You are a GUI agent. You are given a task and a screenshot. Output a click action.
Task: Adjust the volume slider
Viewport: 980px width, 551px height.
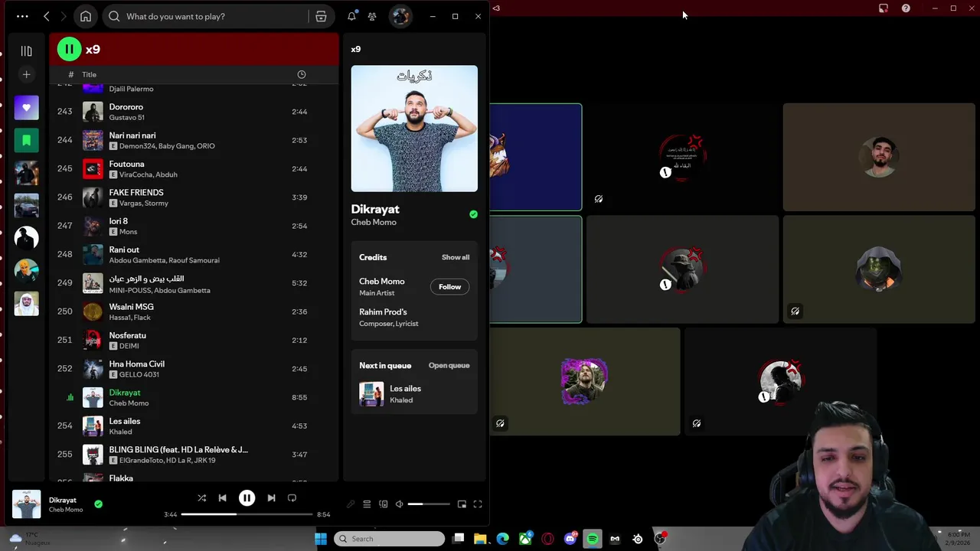(429, 504)
